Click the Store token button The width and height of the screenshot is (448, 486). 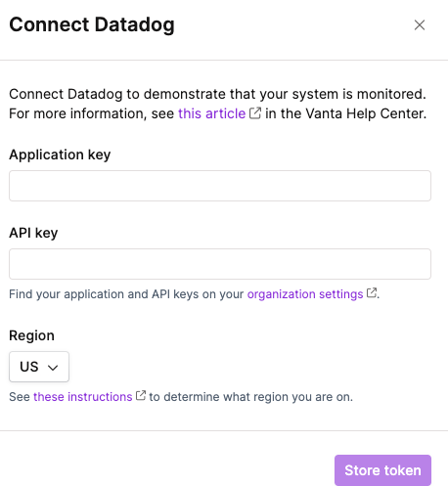coord(382,470)
